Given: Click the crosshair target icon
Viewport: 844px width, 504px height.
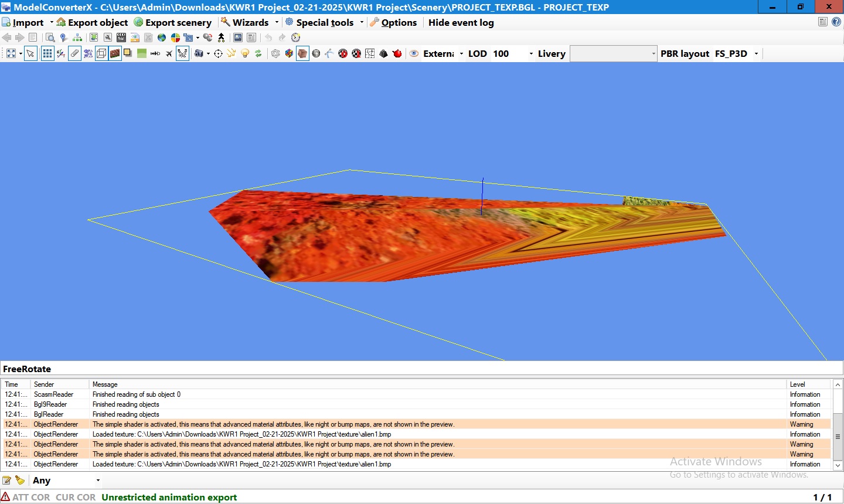Looking at the screenshot, I should coord(218,53).
